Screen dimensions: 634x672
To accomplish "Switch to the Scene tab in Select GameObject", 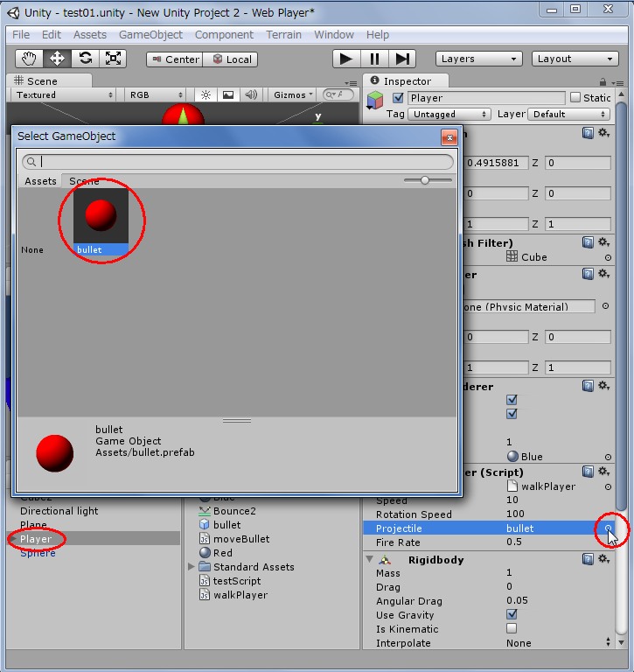I will pos(84,181).
